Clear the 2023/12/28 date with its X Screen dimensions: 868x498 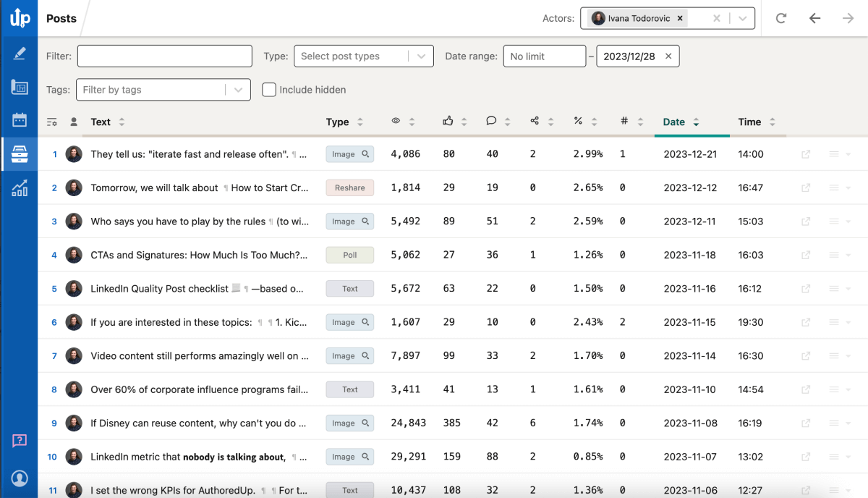tap(668, 56)
